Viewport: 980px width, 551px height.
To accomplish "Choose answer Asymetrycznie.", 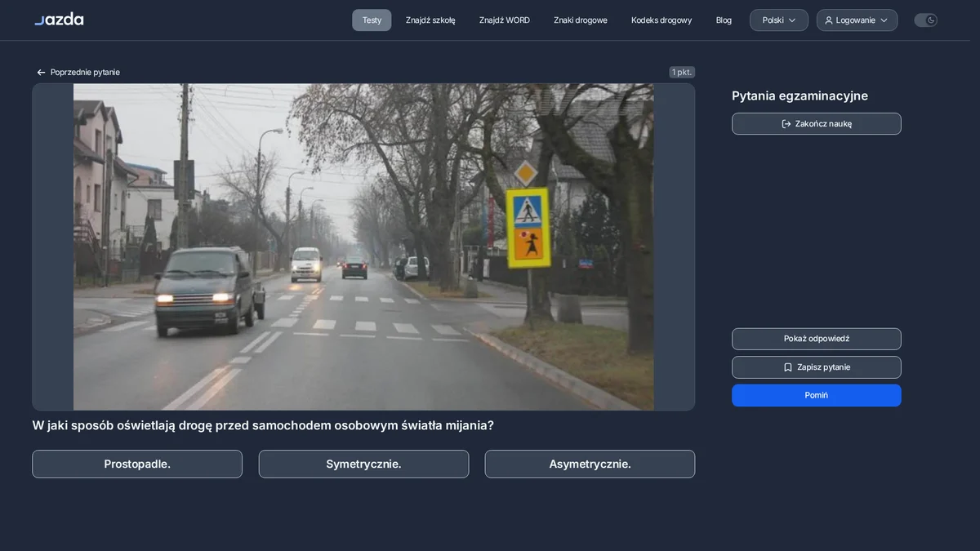I will [590, 464].
